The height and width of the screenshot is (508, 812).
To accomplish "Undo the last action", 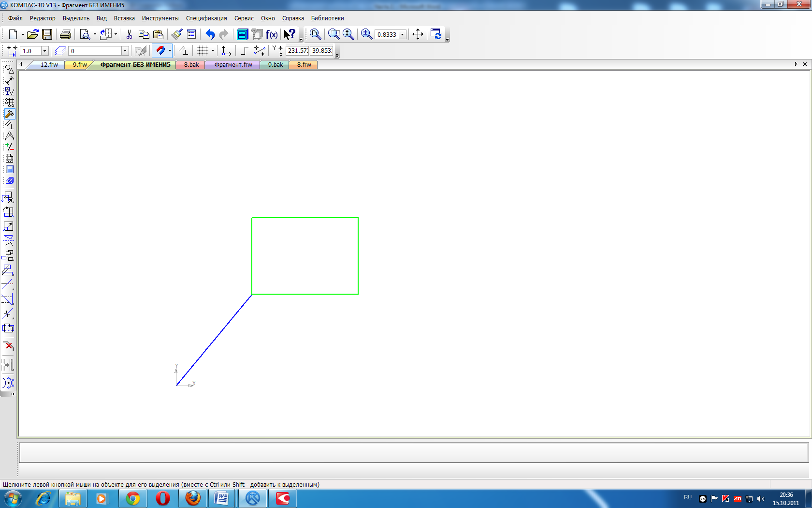I will click(x=210, y=34).
